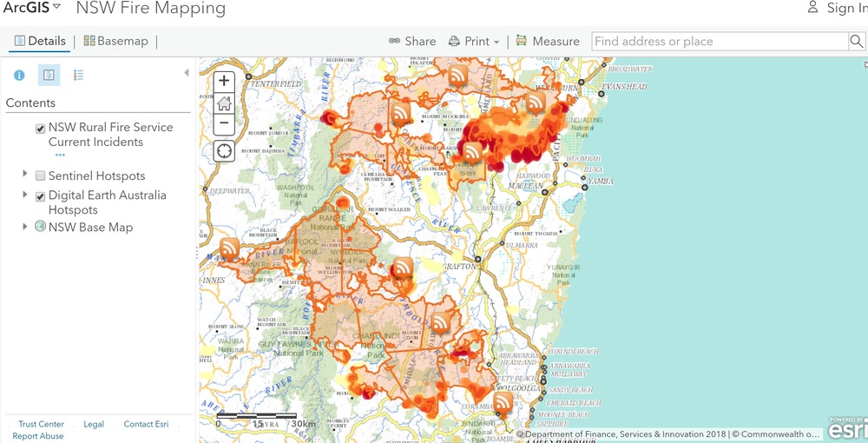The width and height of the screenshot is (868, 443).
Task: Focus the Find address or place field
Action: pyautogui.click(x=719, y=42)
